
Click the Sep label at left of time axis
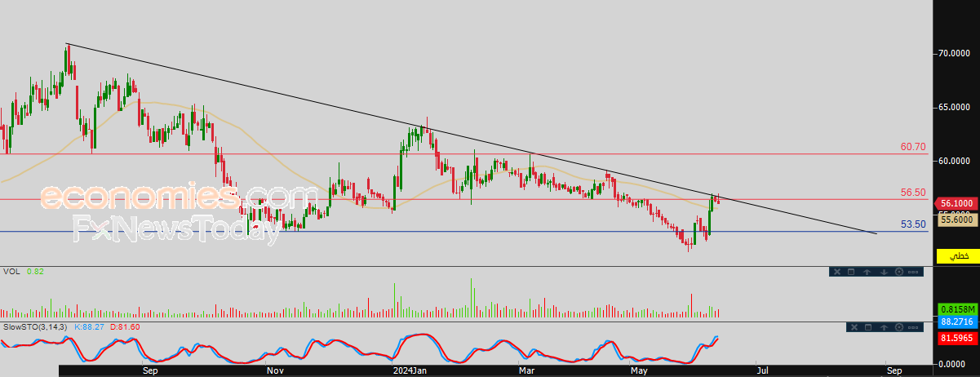click(x=149, y=370)
